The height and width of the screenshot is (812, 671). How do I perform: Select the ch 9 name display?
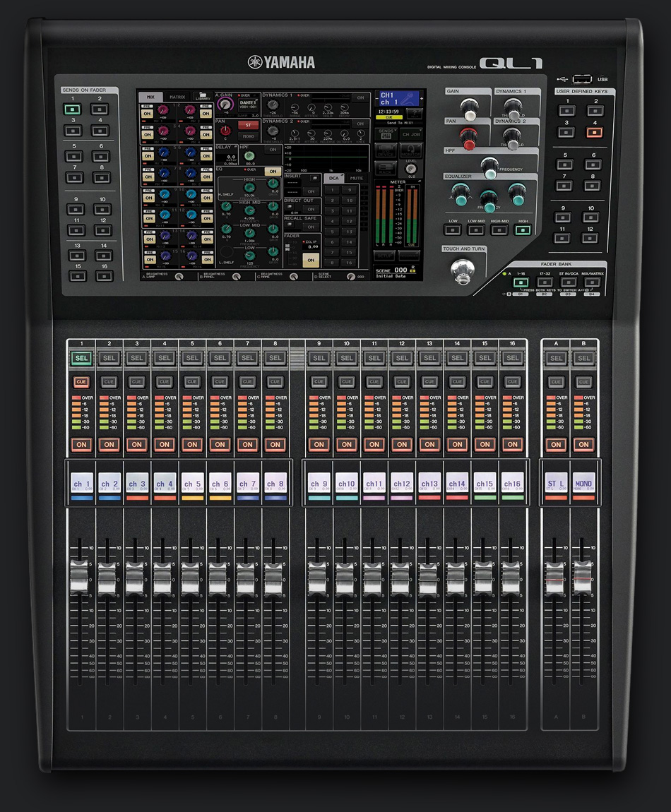[x=319, y=484]
